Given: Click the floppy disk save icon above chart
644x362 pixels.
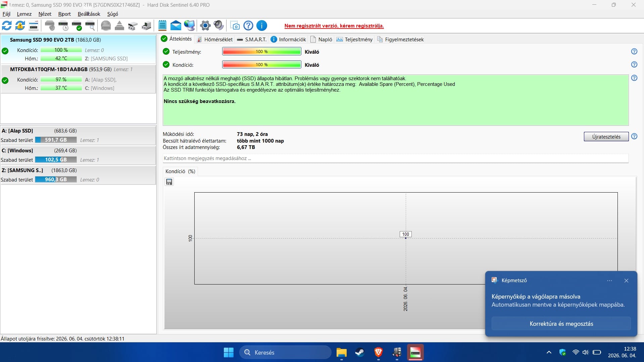Looking at the screenshot, I should click(169, 182).
